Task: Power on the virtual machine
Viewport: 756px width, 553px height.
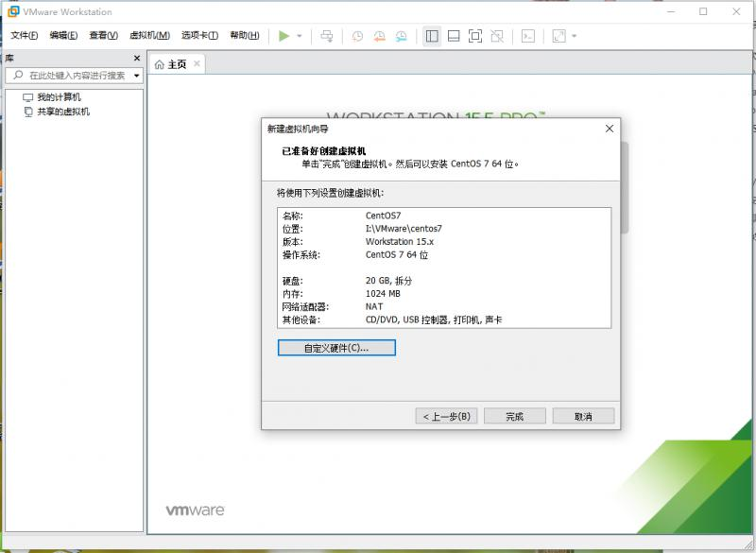Action: pyautogui.click(x=283, y=36)
